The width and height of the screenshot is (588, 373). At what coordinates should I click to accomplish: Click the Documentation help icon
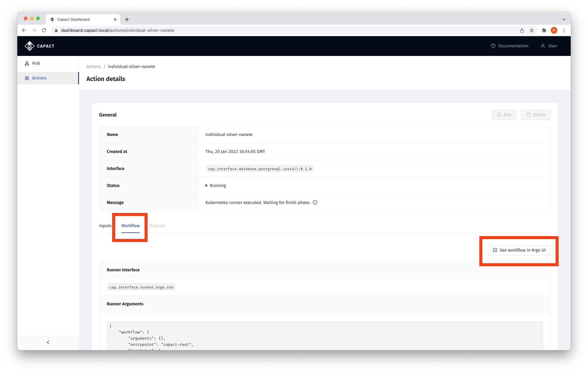tap(493, 46)
